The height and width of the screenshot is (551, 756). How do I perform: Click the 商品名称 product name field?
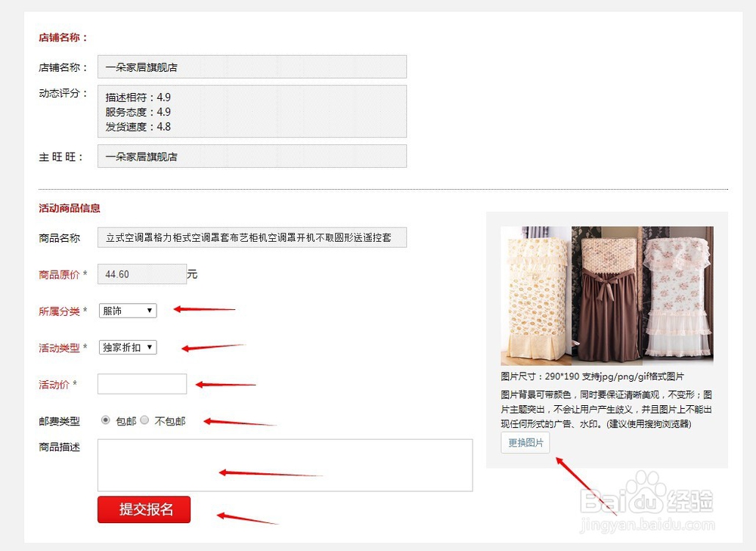point(252,237)
